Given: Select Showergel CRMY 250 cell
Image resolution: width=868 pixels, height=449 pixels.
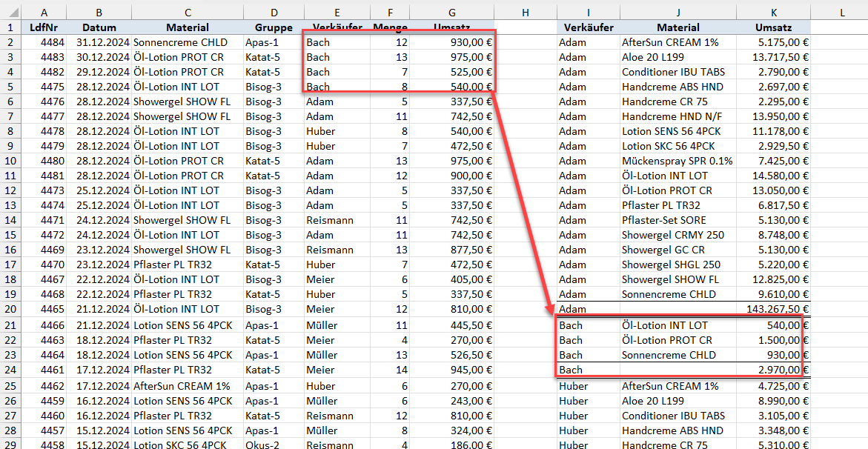Looking at the screenshot, I should (678, 235).
